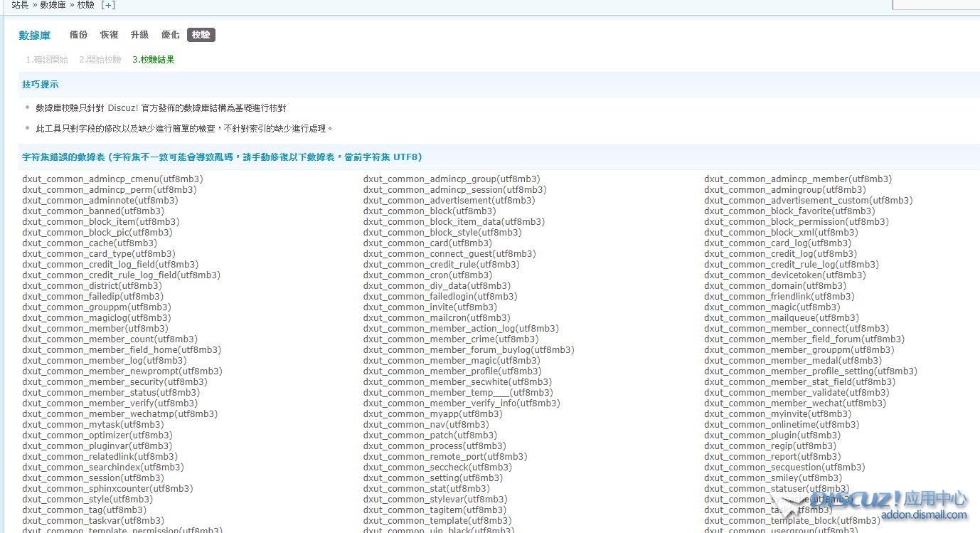The width and height of the screenshot is (980, 533).
Task: Click step 3.校驗結果
Action: pyautogui.click(x=153, y=60)
